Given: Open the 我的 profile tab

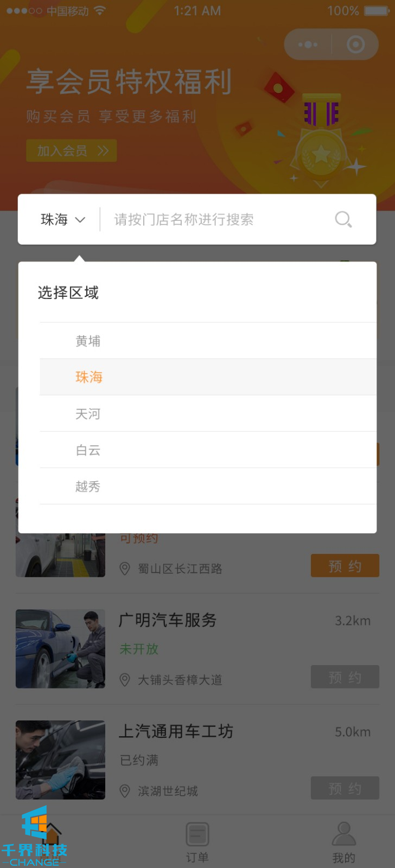Looking at the screenshot, I should [343, 841].
